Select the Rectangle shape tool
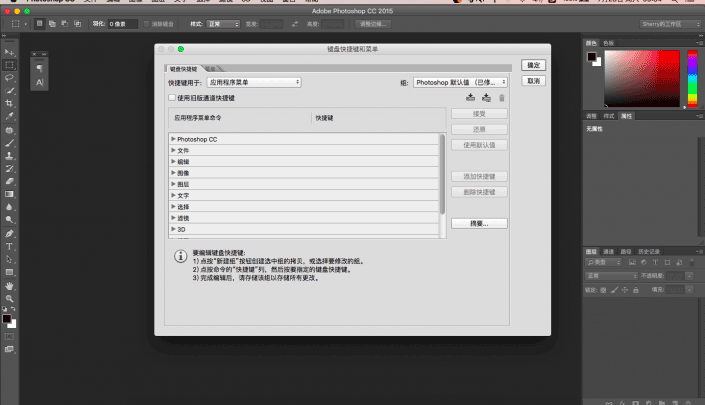 pyautogui.click(x=9, y=272)
